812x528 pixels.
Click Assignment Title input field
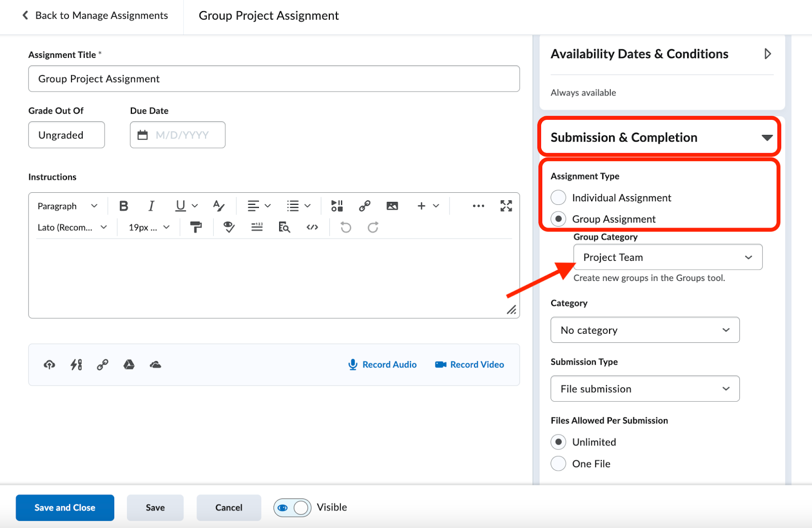pos(274,79)
